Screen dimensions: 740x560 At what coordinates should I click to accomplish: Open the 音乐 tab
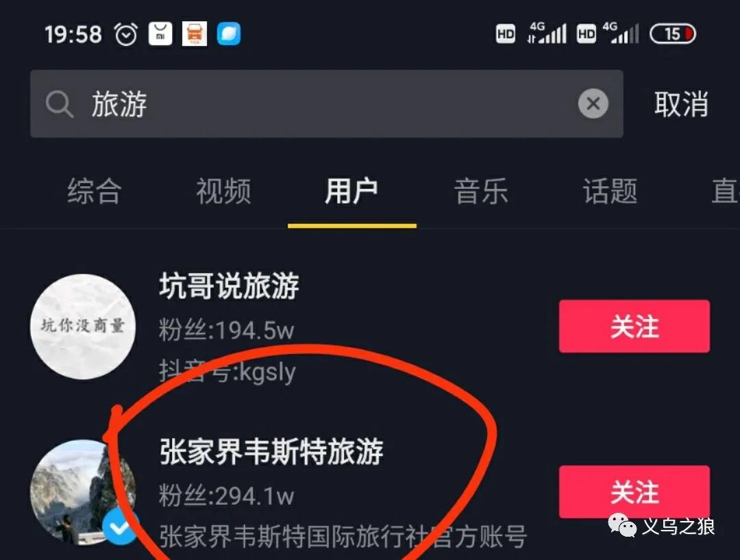coord(481,191)
